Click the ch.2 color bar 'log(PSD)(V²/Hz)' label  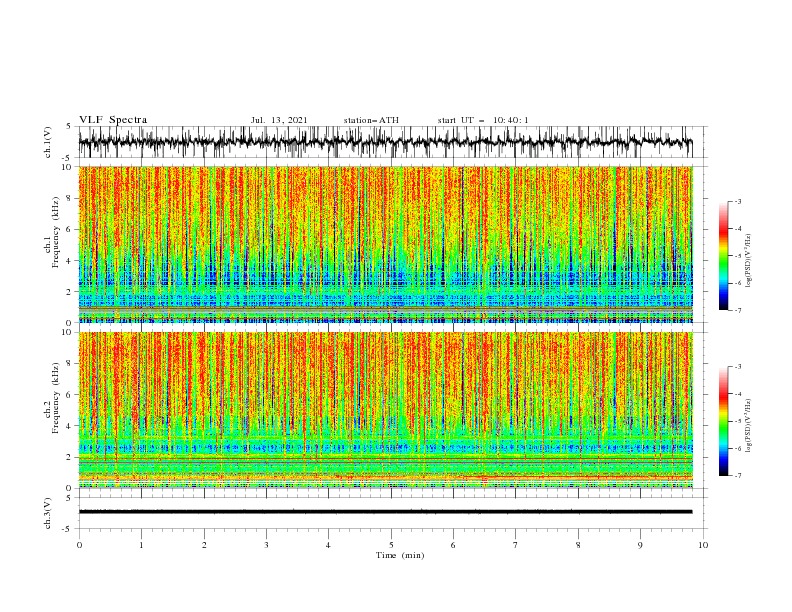coord(749,426)
